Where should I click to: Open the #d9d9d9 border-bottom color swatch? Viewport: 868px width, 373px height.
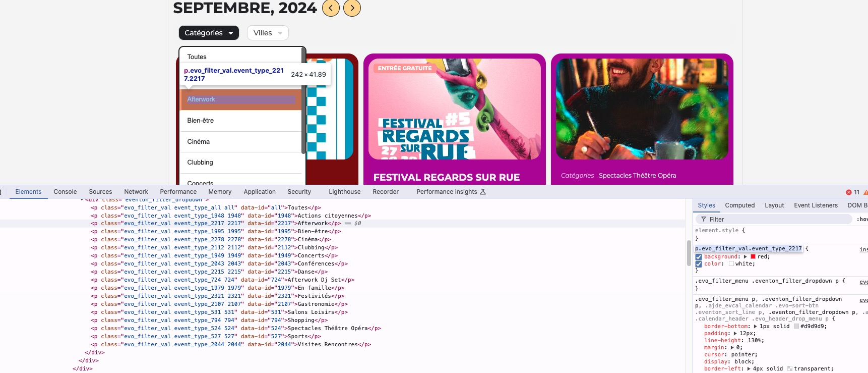point(796,327)
